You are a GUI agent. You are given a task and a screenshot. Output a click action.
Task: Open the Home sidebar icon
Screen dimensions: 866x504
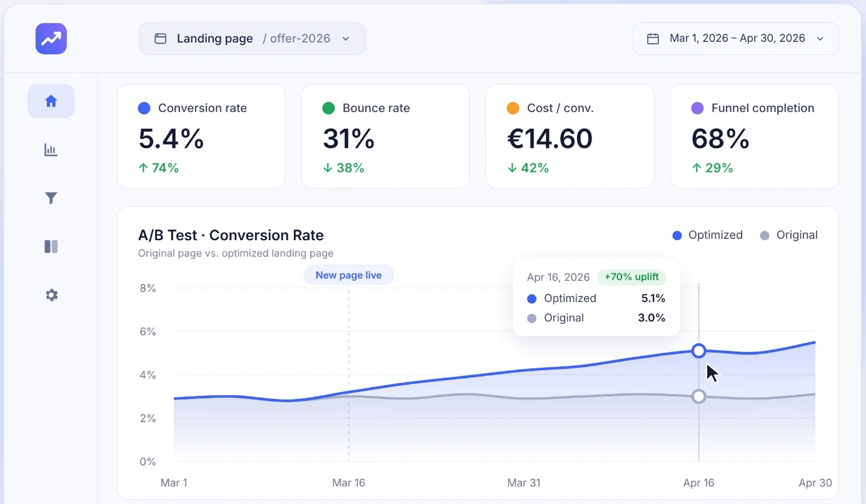(x=51, y=101)
